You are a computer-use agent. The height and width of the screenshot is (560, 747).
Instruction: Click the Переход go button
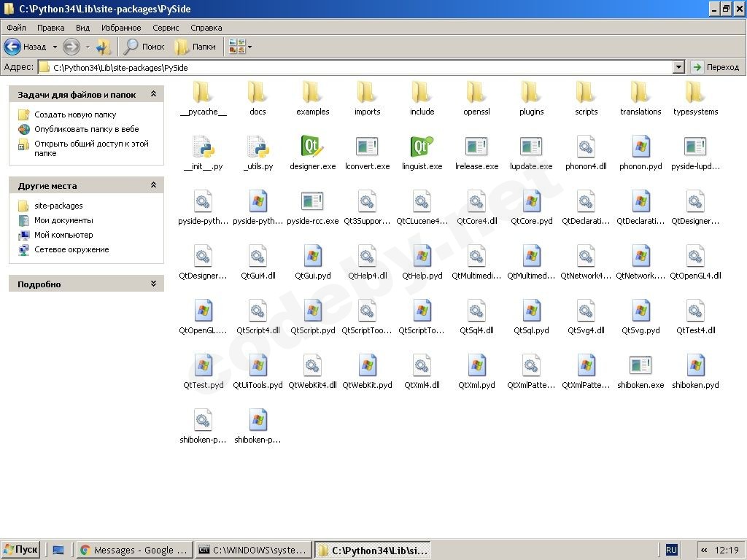[716, 67]
